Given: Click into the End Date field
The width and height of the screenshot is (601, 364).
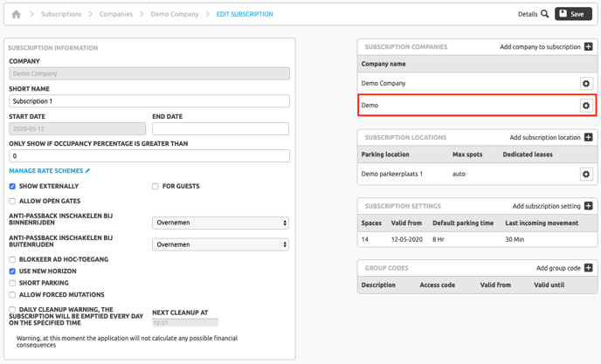Looking at the screenshot, I should [220, 128].
